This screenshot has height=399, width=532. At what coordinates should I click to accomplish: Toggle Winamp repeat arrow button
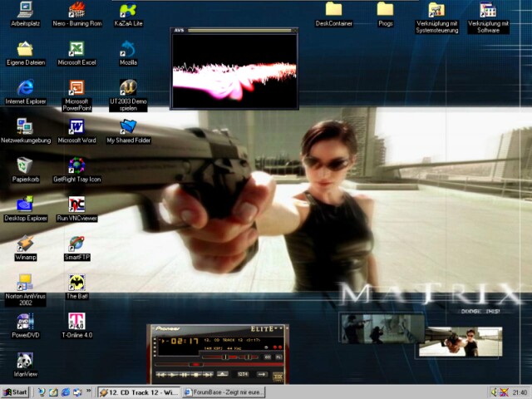(262, 374)
